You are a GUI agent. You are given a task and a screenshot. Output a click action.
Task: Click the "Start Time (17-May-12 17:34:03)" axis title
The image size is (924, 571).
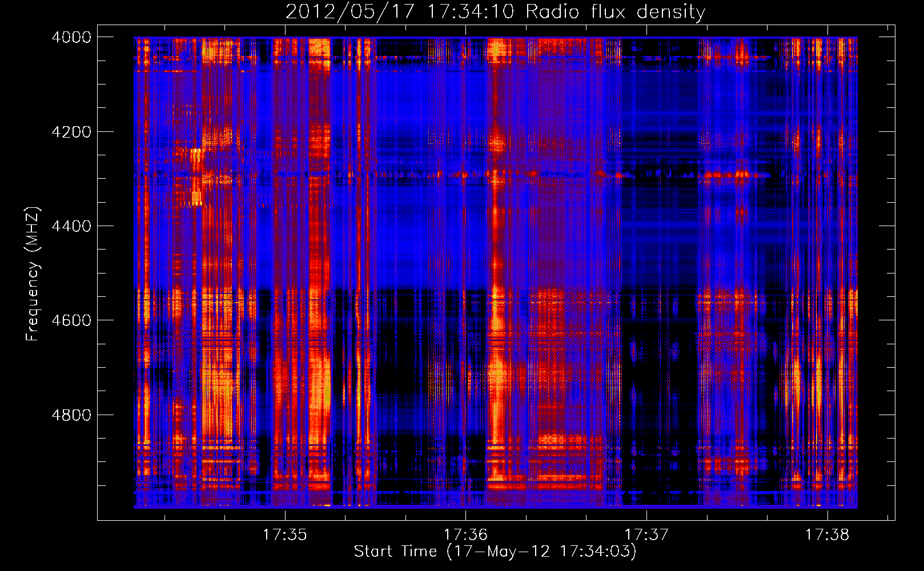[x=495, y=552]
